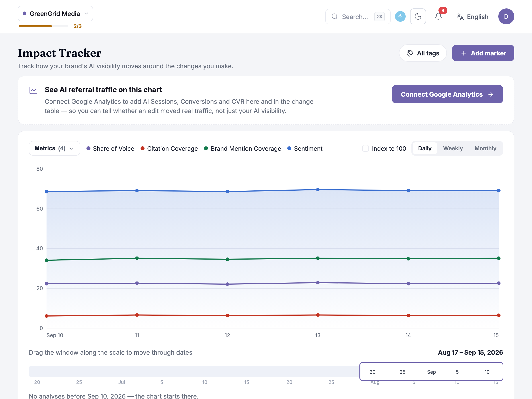Open the All tags filter

(x=423, y=53)
